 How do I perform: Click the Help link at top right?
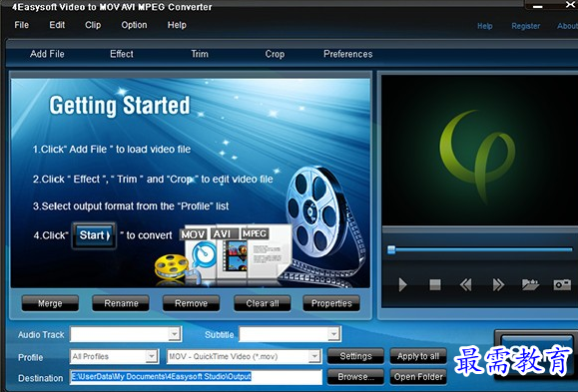485,26
